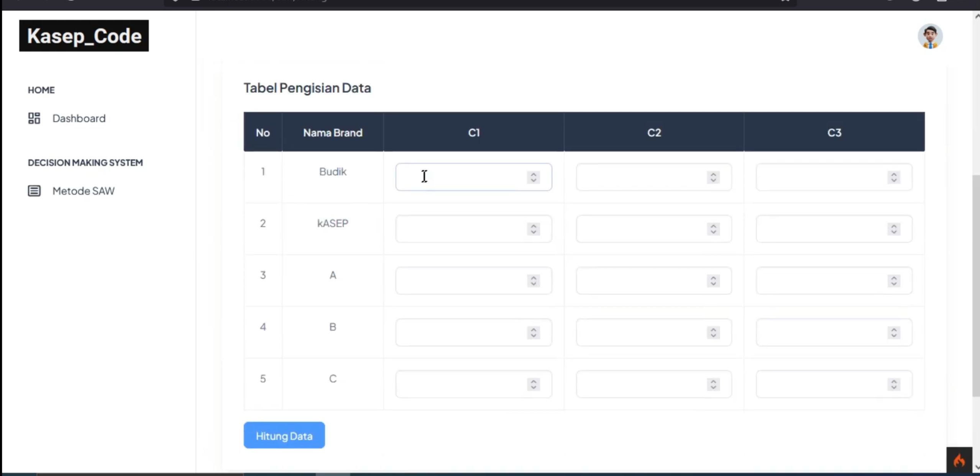Click the C2 column header
Image resolution: width=980 pixels, height=476 pixels.
tap(654, 132)
